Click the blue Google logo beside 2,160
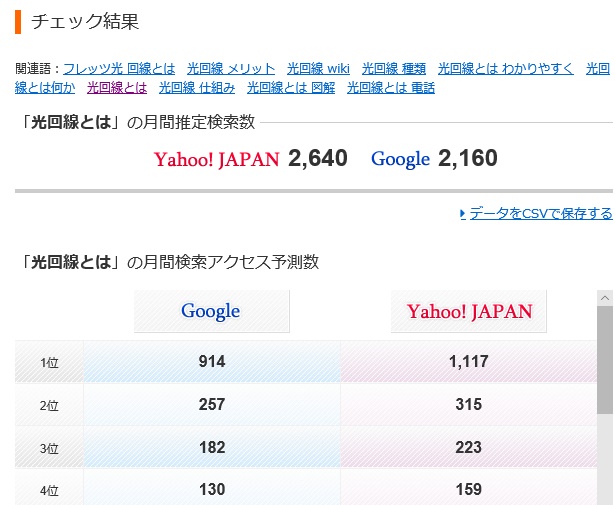This screenshot has width=615, height=505. 400,159
